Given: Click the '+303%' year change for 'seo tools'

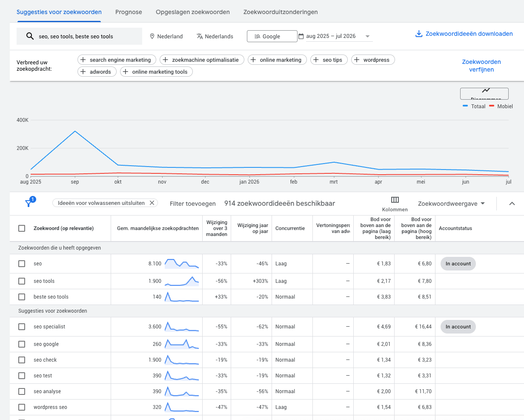Looking at the screenshot, I should pyautogui.click(x=261, y=281).
